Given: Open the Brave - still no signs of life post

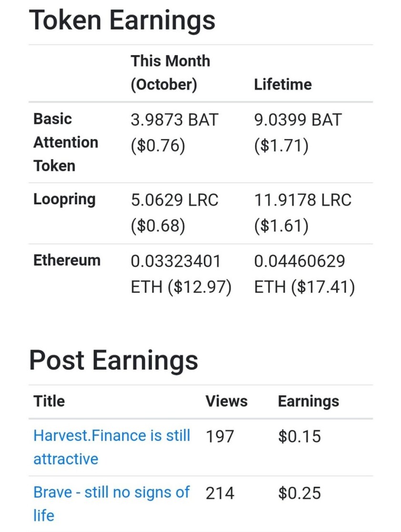Looking at the screenshot, I should [x=111, y=504].
